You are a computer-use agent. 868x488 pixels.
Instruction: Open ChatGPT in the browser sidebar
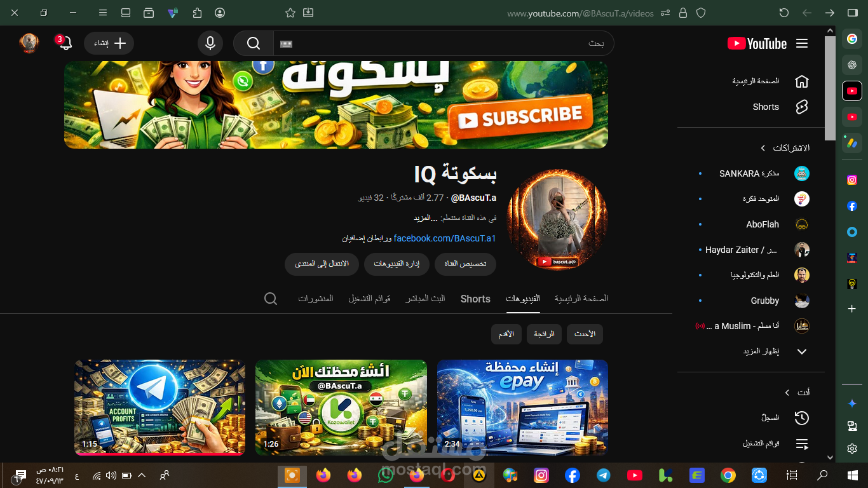click(x=852, y=65)
